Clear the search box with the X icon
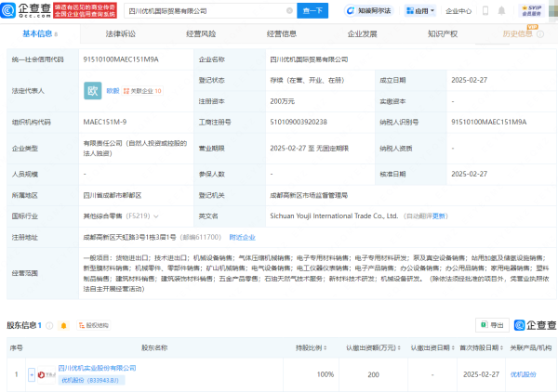This screenshot has width=558, height=392. [289, 10]
